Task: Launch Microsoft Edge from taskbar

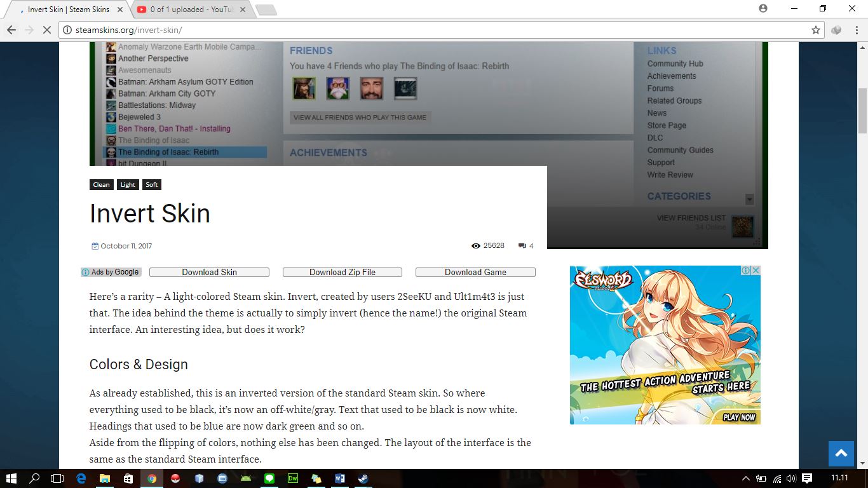Action: 81,478
